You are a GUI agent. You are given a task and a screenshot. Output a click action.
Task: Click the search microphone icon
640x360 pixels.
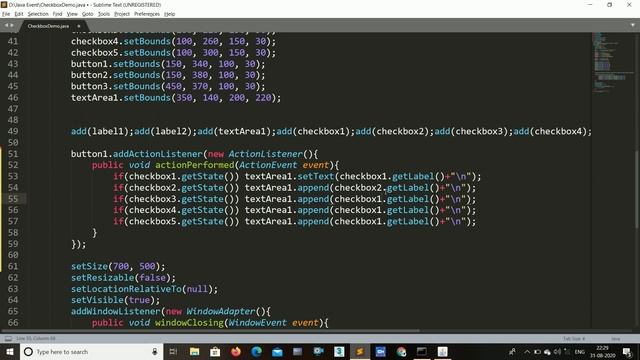pyautogui.click(x=155, y=351)
